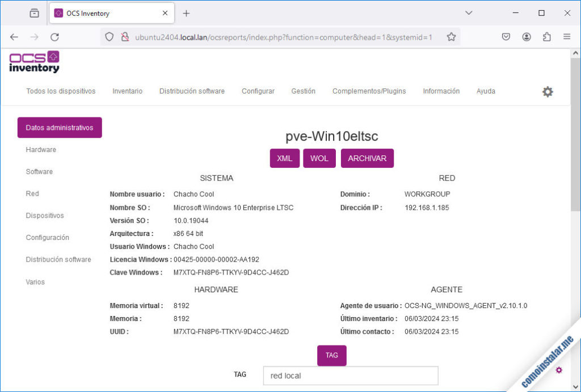Open the browser extensions icon

point(546,36)
